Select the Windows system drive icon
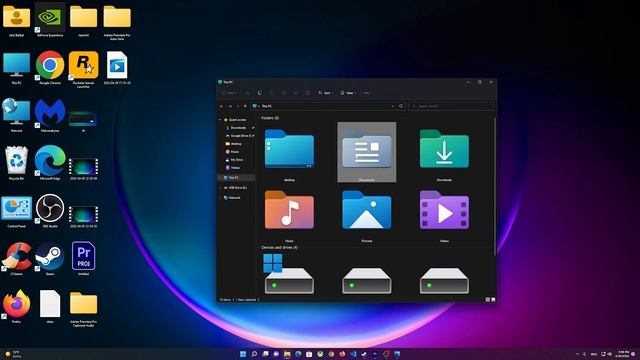The height and width of the screenshot is (360, 640). point(289,274)
